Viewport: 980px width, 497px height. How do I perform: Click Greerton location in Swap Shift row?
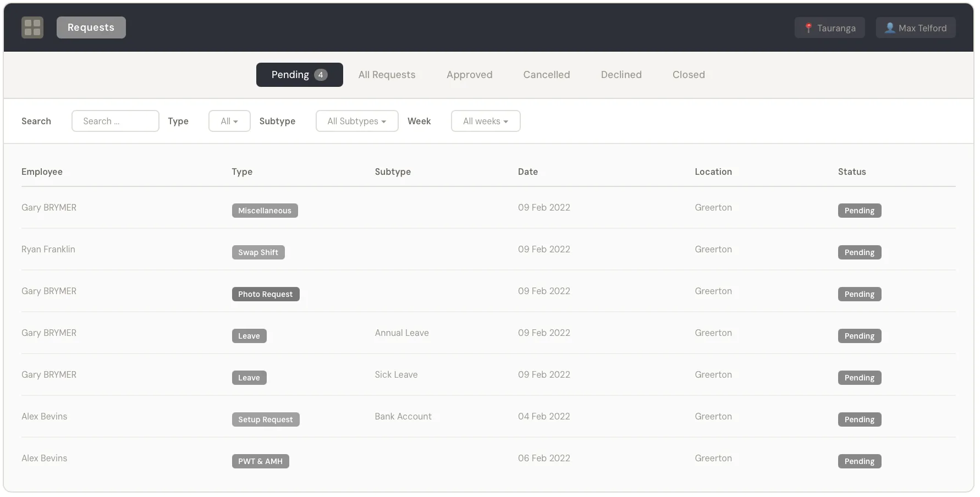pyautogui.click(x=713, y=249)
